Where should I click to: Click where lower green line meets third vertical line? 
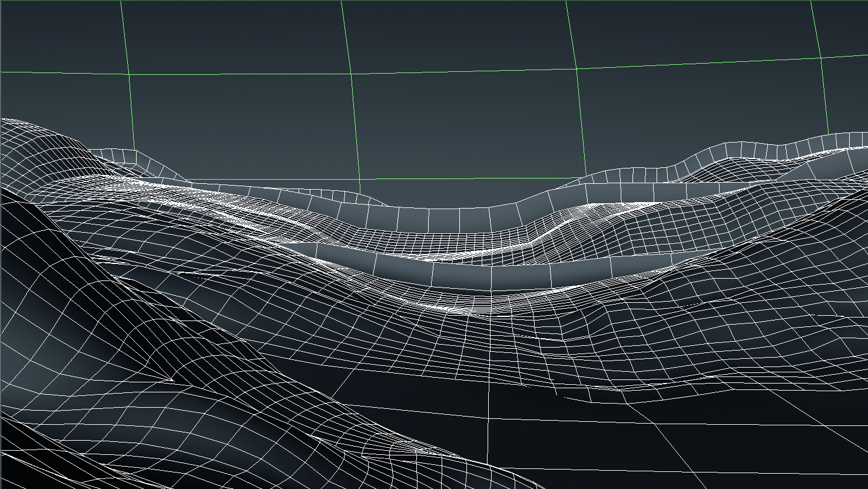(585, 176)
